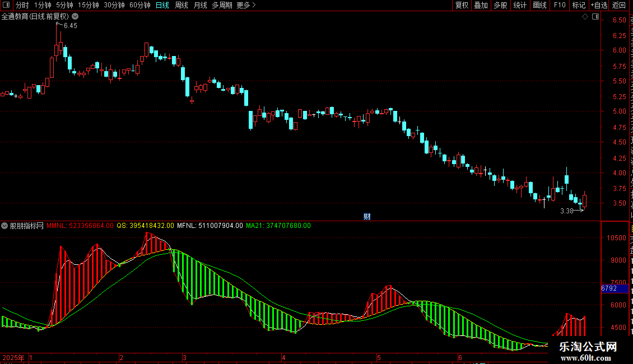The height and width of the screenshot is (364, 633).
Task: Click the 全通教育(日线,前复权) chart title
Action: pos(35,17)
